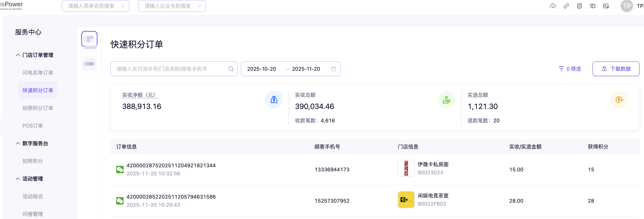Screen dimensions: 644x219
Task: Open the calendar icon in date range
Action: pos(333,69)
